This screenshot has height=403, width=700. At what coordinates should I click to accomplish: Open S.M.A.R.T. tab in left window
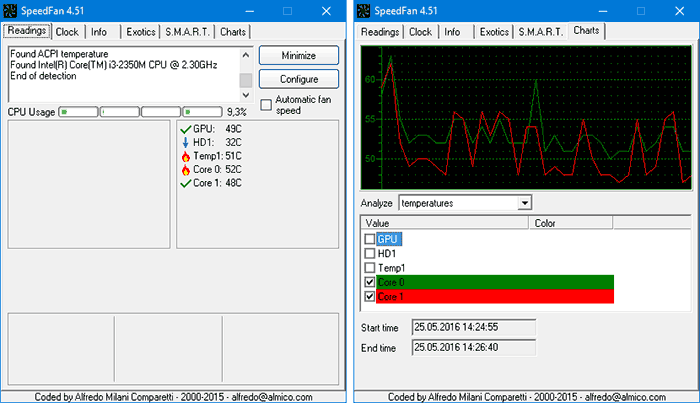pyautogui.click(x=187, y=32)
